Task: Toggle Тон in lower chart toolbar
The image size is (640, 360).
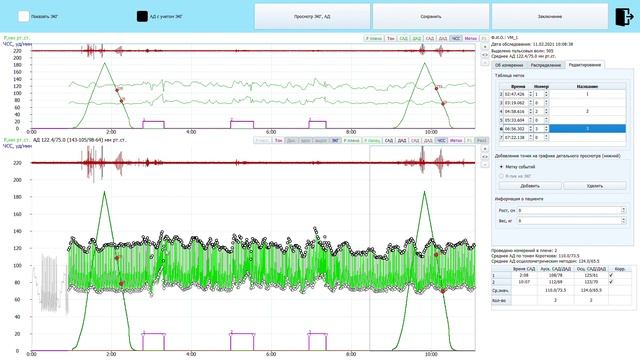Action: click(x=278, y=140)
